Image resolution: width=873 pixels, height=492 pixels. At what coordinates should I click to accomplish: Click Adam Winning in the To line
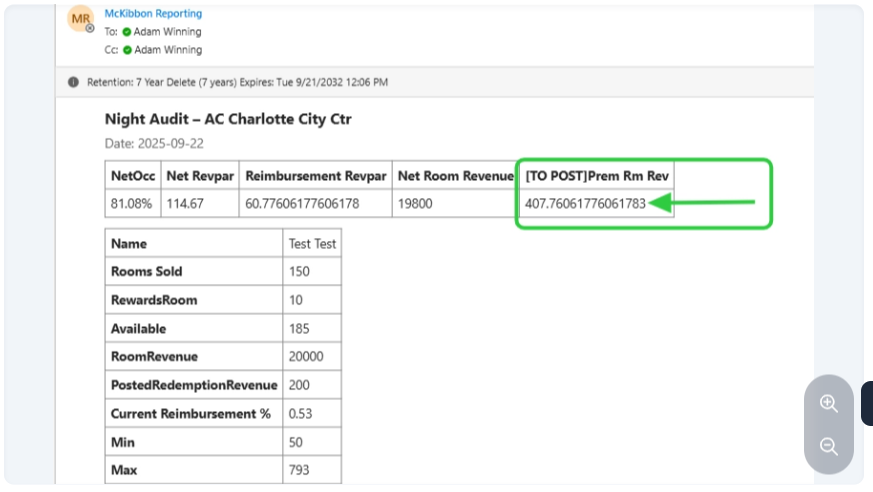[168, 32]
